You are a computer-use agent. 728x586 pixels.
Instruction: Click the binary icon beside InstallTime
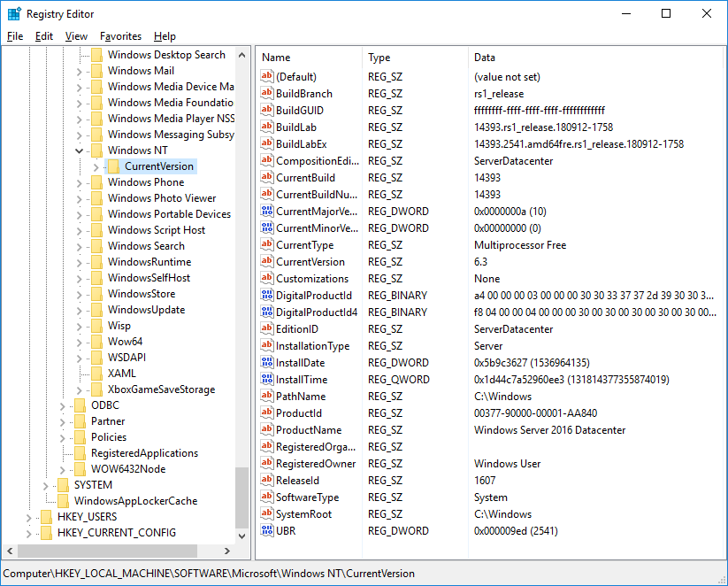point(267,379)
